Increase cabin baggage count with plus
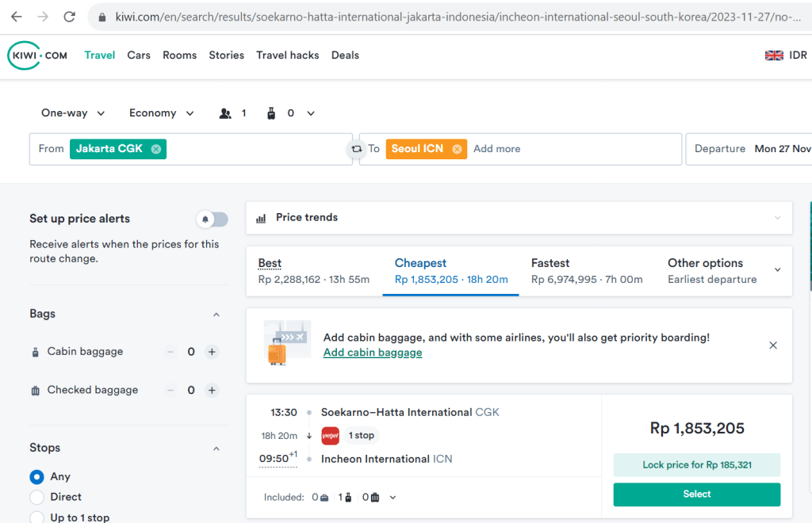812x523 pixels. (x=212, y=352)
